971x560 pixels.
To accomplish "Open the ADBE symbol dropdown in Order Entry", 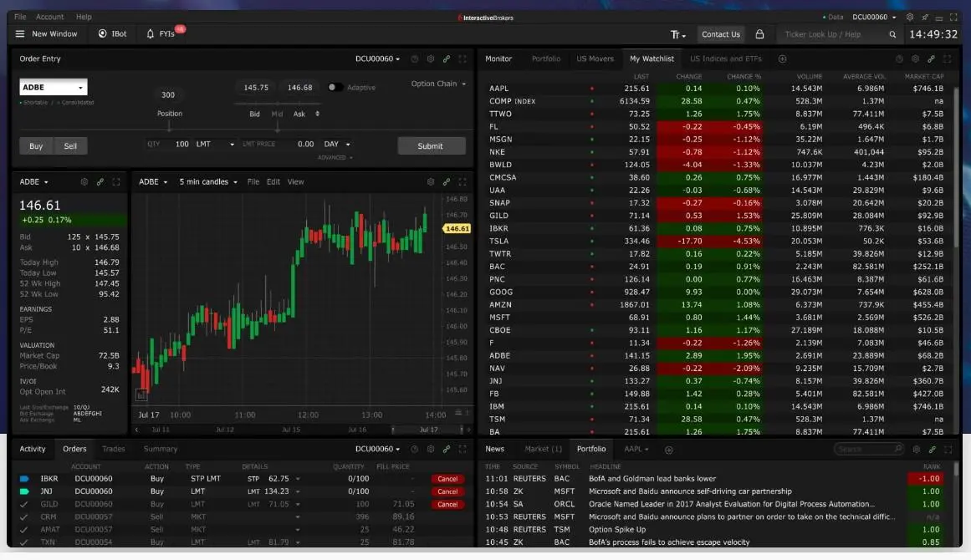I will pyautogui.click(x=54, y=87).
